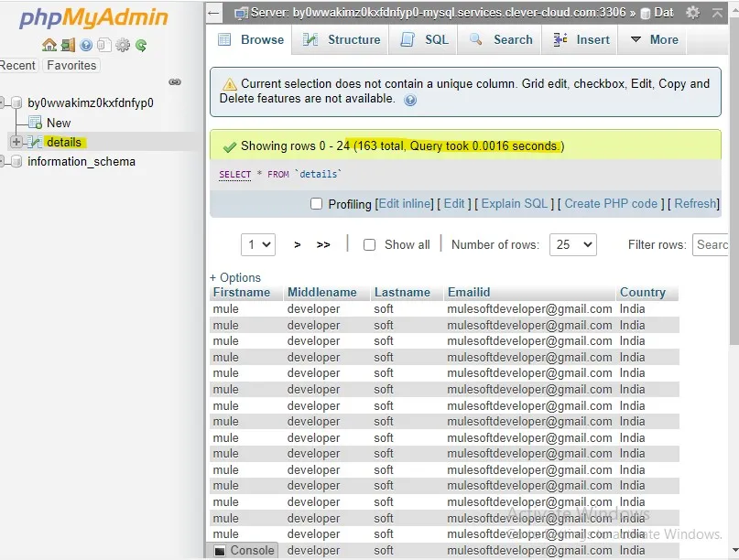Open navigation panel settings gear icon
Image resolution: width=739 pixels, height=560 pixels.
click(123, 45)
